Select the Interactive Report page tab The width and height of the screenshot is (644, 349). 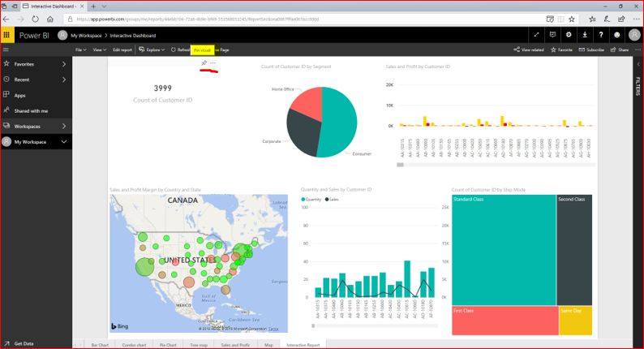pos(303,345)
